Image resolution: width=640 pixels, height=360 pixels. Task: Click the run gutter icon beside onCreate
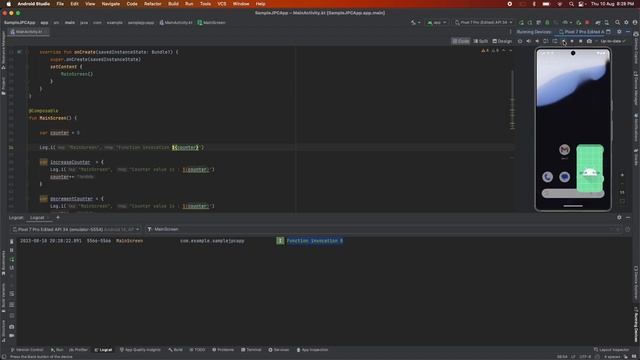(19, 52)
